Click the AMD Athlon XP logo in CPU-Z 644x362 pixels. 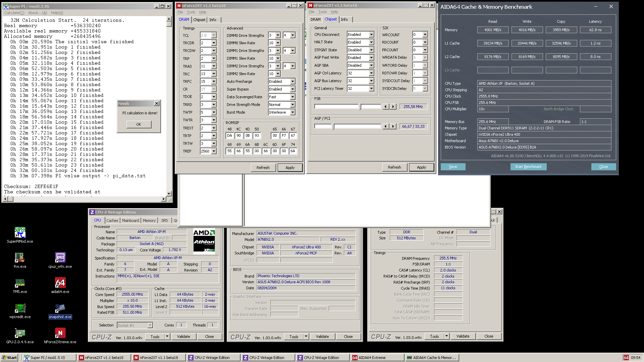click(x=204, y=241)
